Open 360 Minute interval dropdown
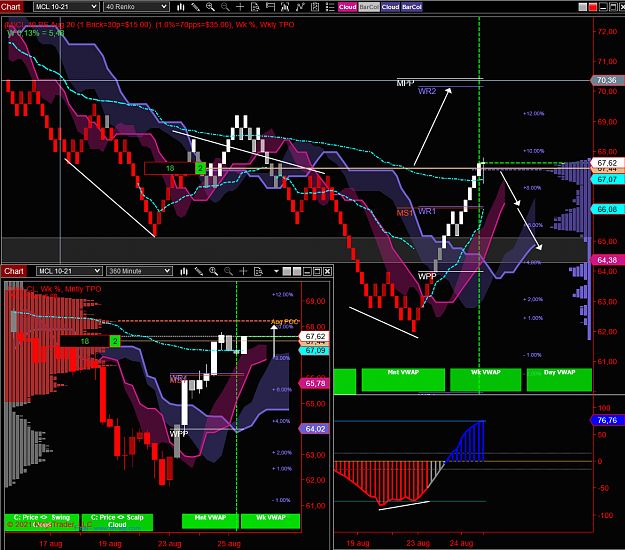This screenshot has width=625, height=550. [x=139, y=271]
